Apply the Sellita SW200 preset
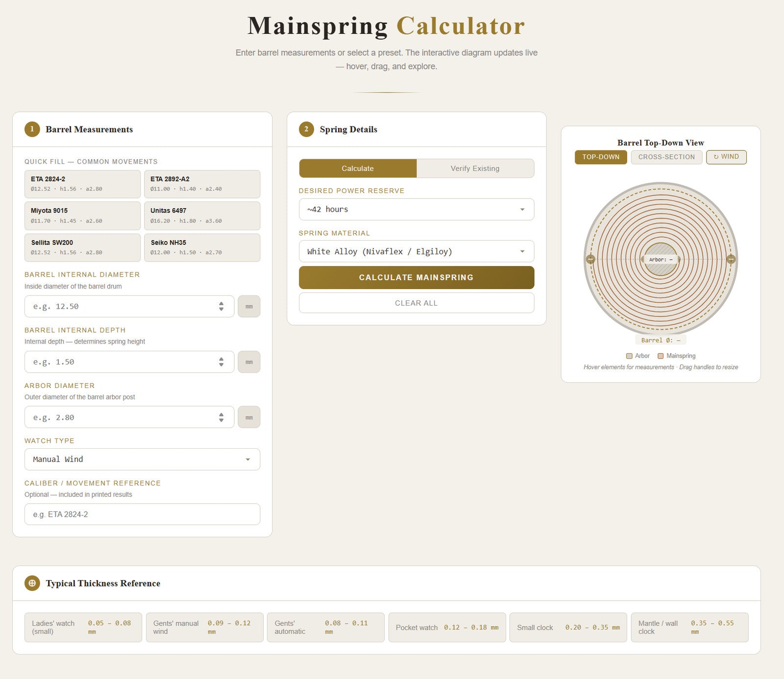Image resolution: width=784 pixels, height=679 pixels. [x=82, y=247]
